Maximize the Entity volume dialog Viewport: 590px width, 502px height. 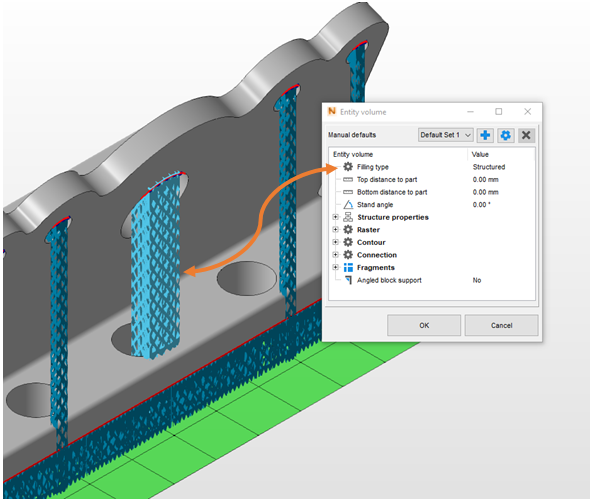pyautogui.click(x=499, y=112)
